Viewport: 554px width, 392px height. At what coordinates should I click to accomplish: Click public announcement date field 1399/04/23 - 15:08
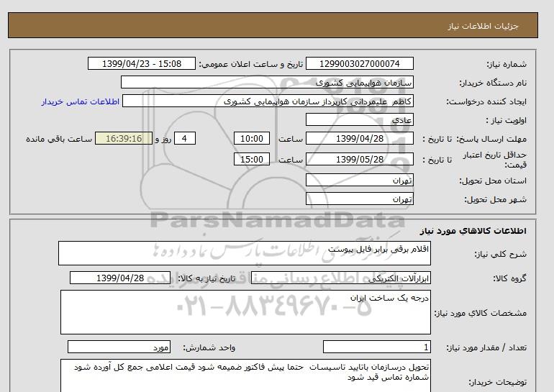(141, 63)
